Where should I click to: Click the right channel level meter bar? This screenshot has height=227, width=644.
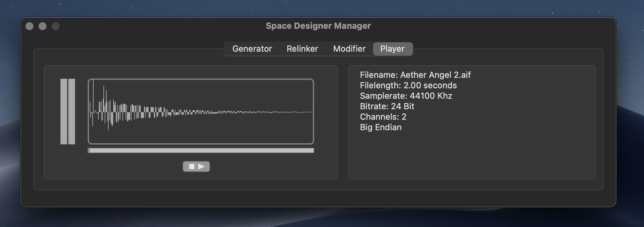coord(72,112)
